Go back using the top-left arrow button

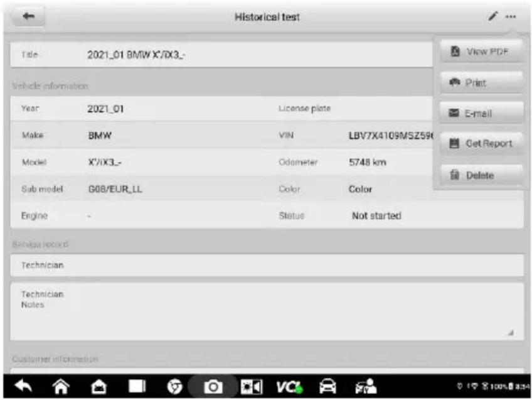pos(28,16)
